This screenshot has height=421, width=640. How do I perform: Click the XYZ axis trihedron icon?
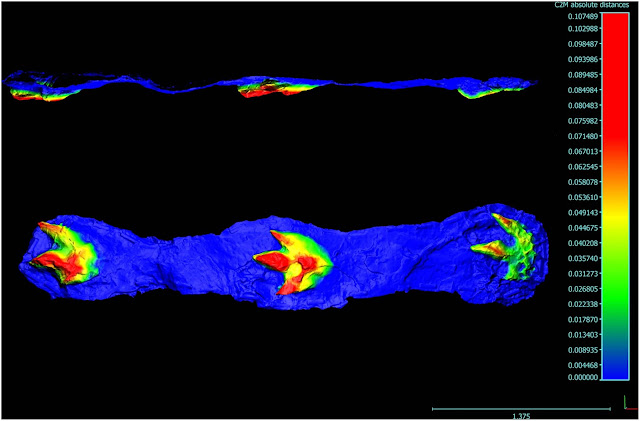pos(630,404)
